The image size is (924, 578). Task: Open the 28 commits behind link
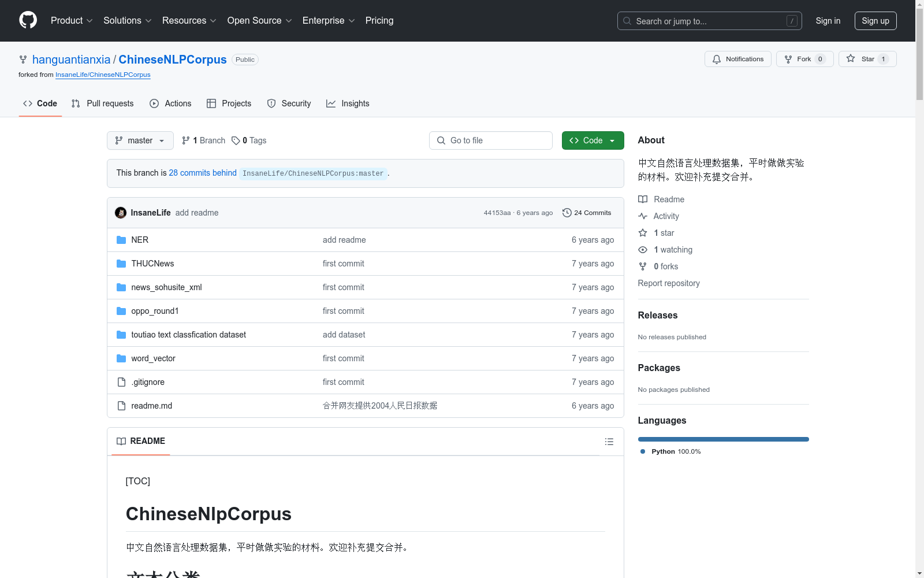click(203, 173)
